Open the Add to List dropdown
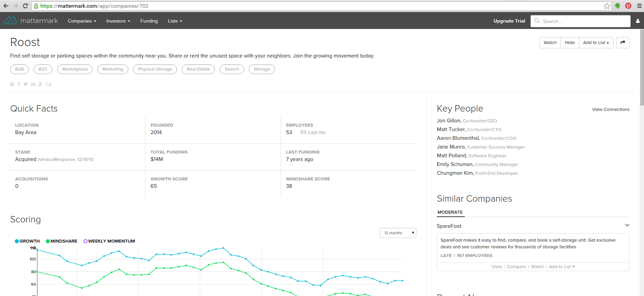This screenshot has width=644, height=296. (596, 43)
